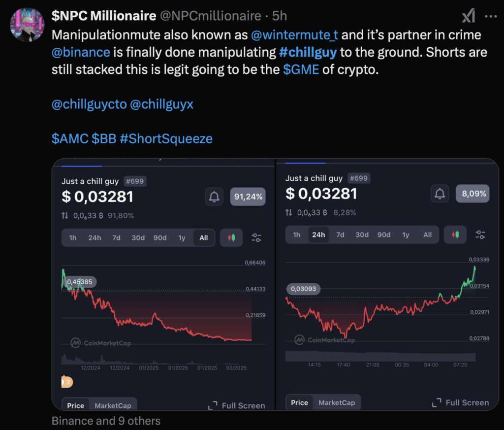
Task: Open chart display settings on left chart
Action: click(256, 237)
